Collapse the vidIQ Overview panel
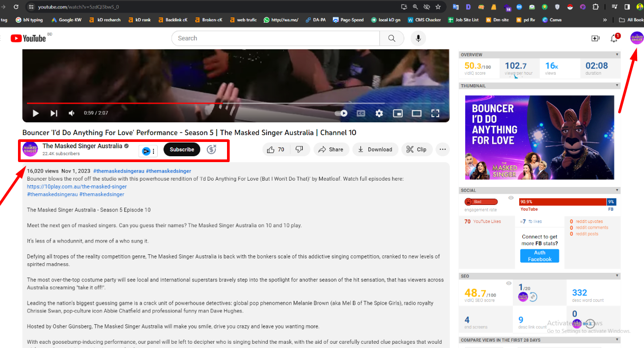Image resolution: width=644 pixels, height=348 pixels. point(617,55)
